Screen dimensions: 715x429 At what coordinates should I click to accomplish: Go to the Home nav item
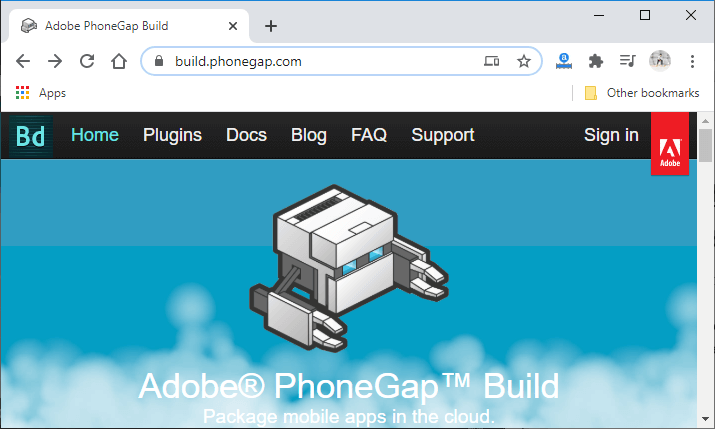[95, 135]
